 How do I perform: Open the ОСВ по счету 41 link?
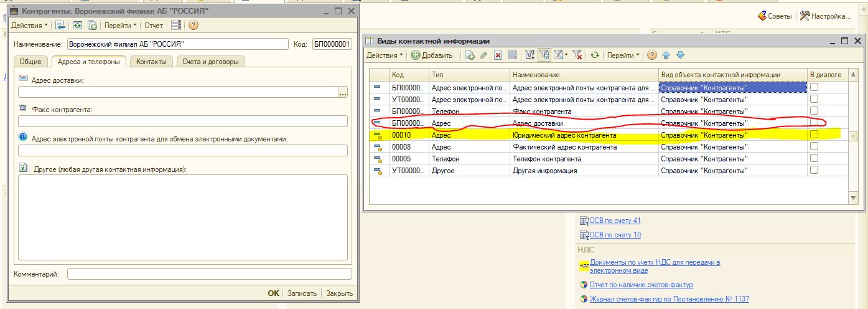point(615,221)
